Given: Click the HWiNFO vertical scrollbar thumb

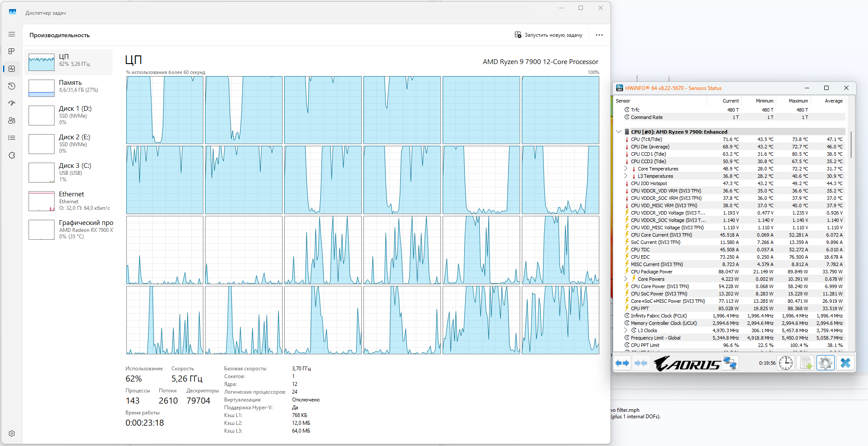Looking at the screenshot, I should tap(851, 144).
